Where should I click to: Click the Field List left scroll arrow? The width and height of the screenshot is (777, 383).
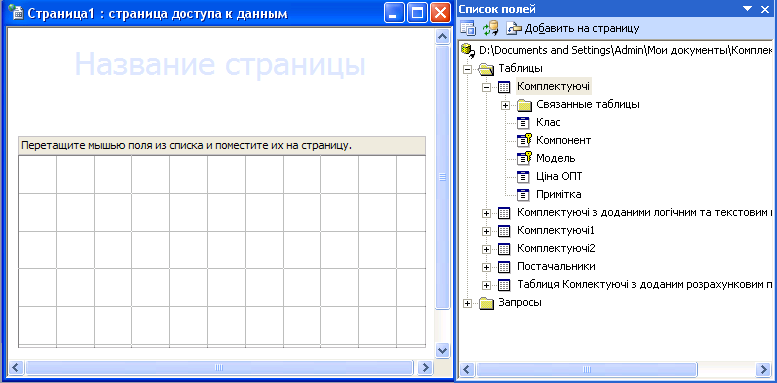coord(468,369)
